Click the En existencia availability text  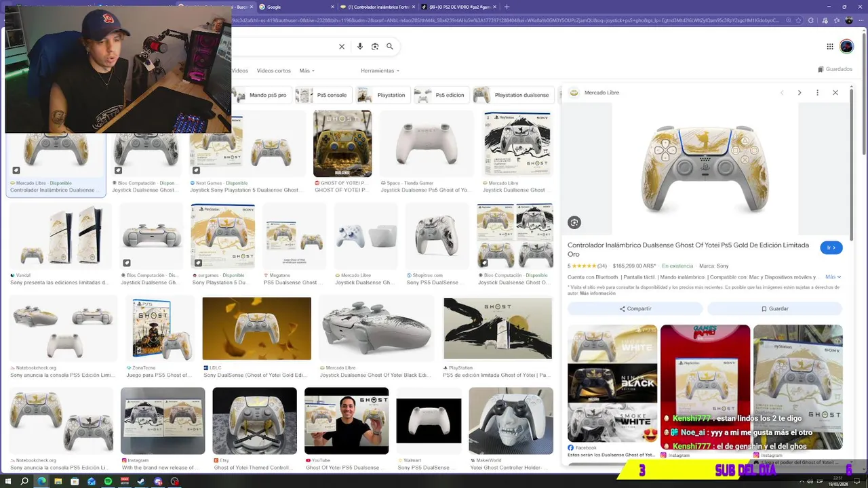coord(677,266)
